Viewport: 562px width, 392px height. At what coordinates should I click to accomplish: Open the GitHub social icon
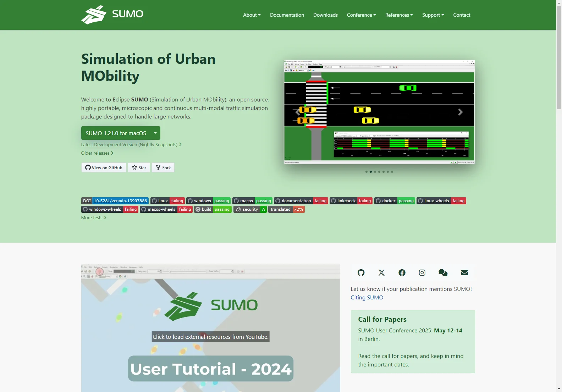(x=361, y=272)
